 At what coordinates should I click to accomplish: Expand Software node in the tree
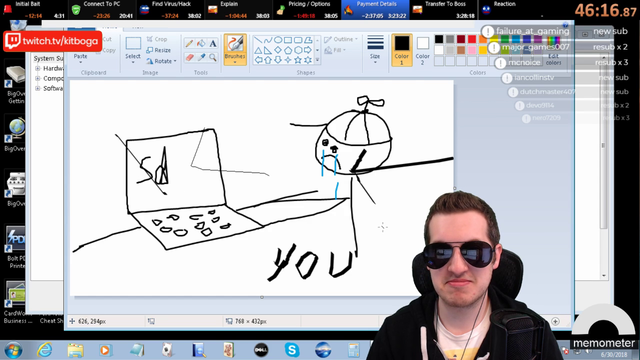pos(38,88)
